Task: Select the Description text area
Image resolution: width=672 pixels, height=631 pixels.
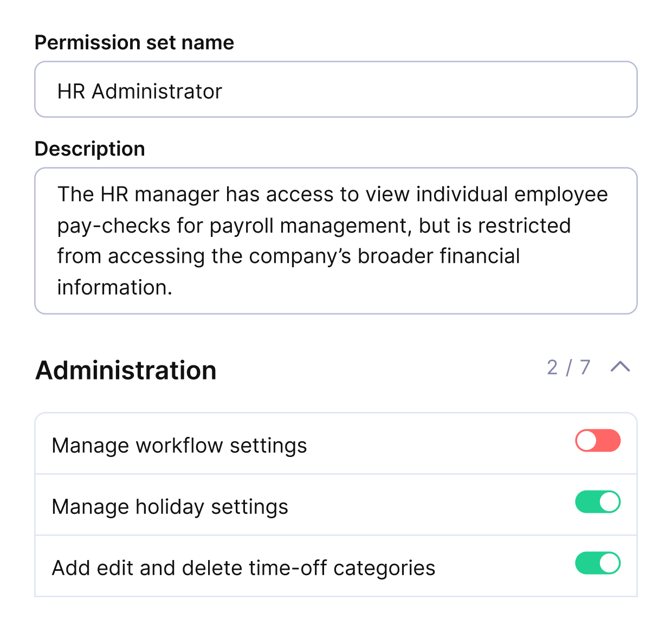Action: 336,240
